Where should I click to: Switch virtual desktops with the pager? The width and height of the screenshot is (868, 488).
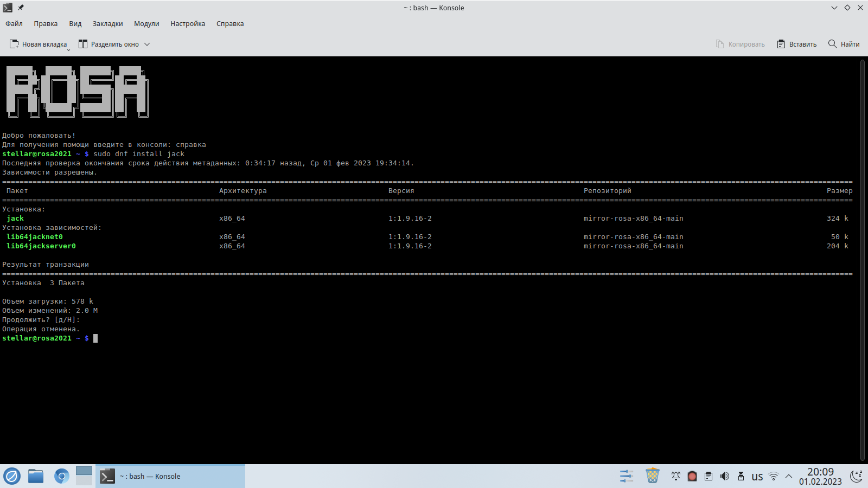coord(84,476)
